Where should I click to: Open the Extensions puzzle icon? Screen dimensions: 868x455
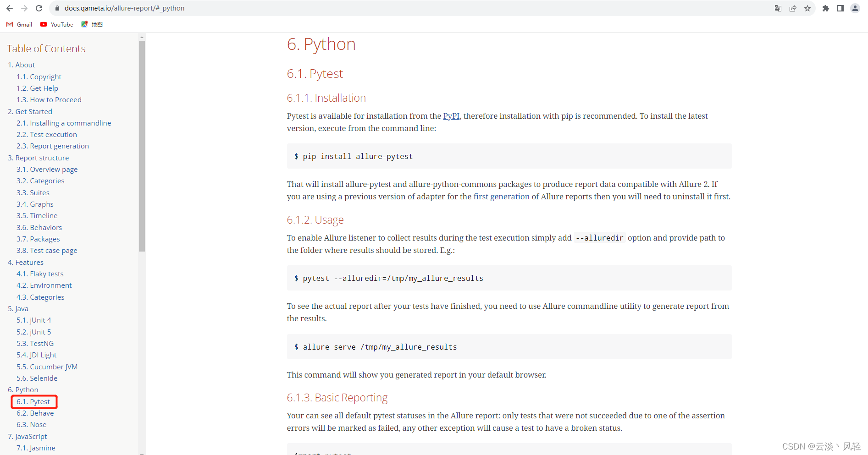tap(826, 8)
